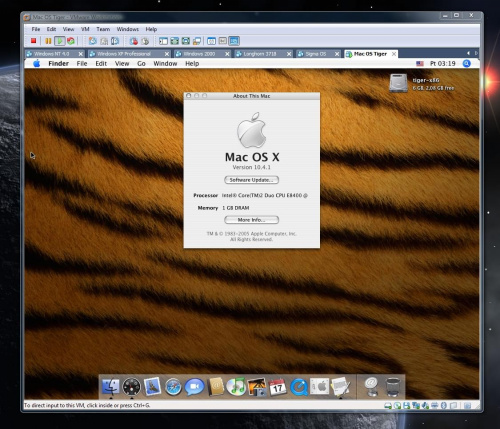This screenshot has height=429, width=500.
Task: Click the floppy disk status bar icon
Action: [406, 405]
